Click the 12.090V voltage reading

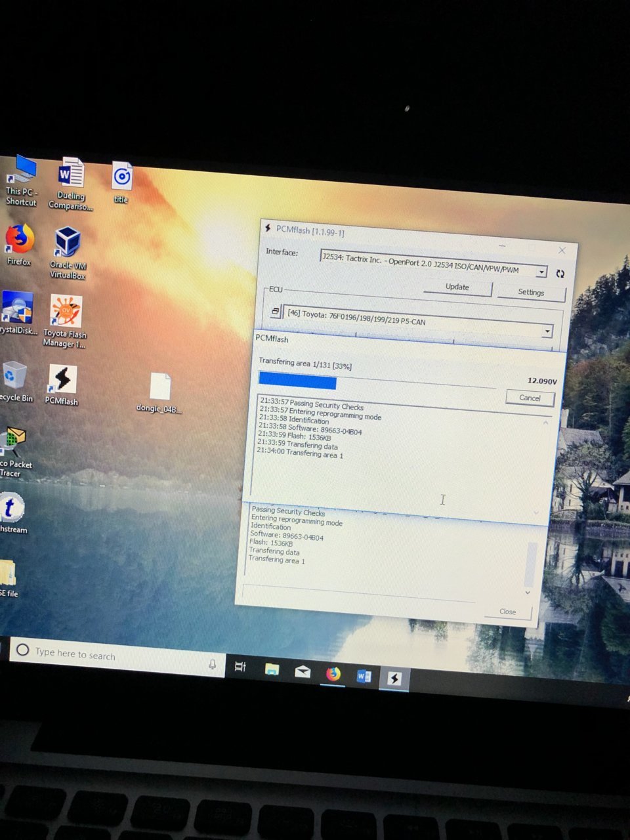pyautogui.click(x=542, y=381)
